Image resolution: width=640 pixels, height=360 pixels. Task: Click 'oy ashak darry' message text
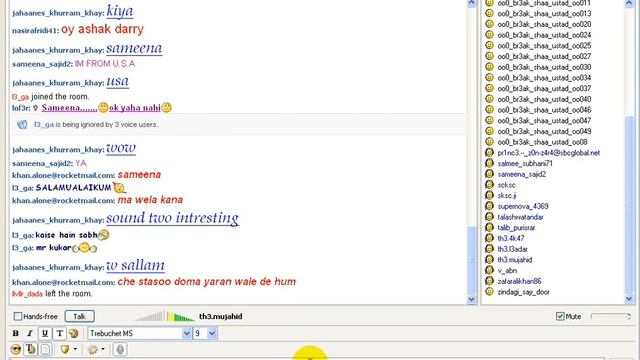coord(102,29)
